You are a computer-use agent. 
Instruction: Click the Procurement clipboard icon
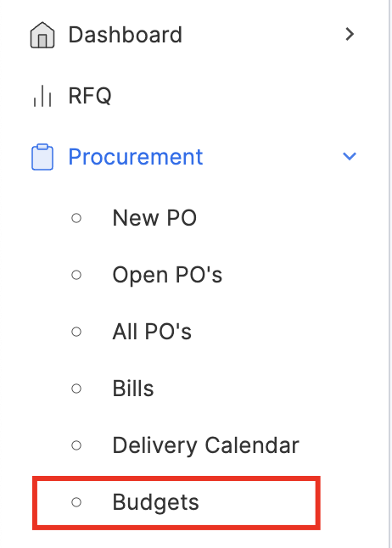click(x=42, y=157)
